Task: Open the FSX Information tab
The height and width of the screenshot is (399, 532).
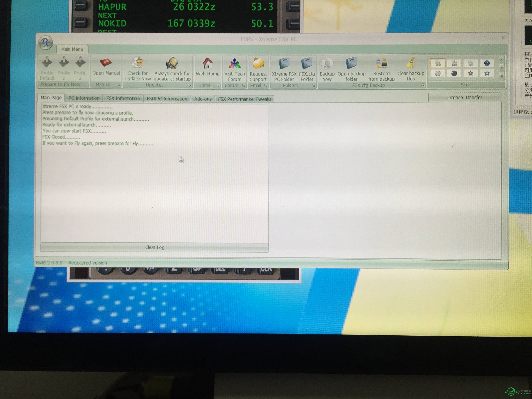Action: (x=123, y=98)
